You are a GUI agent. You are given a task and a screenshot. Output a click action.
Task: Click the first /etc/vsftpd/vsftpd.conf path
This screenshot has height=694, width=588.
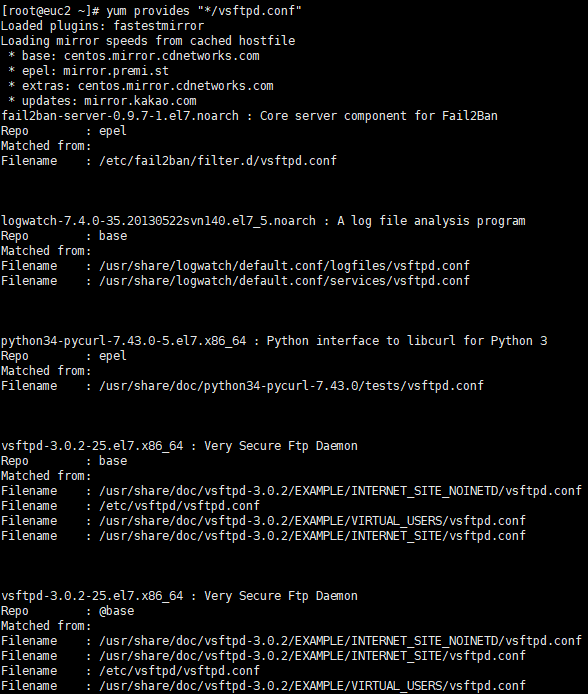click(x=180, y=506)
